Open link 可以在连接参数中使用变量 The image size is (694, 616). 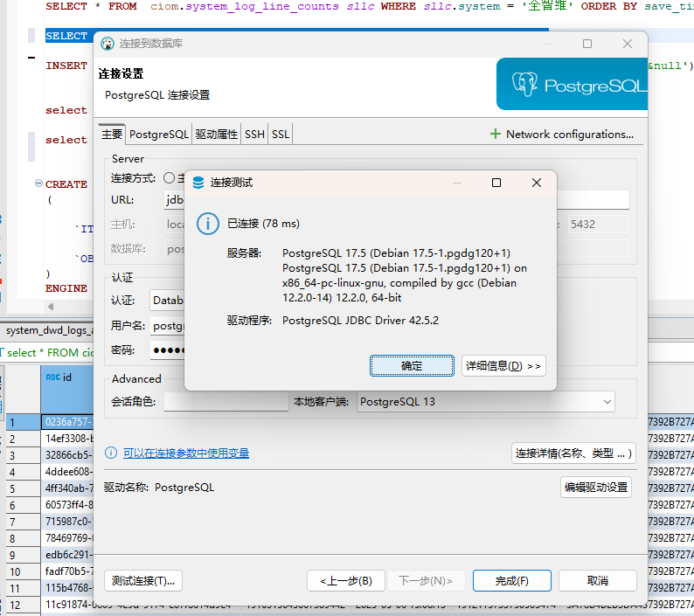186,453
